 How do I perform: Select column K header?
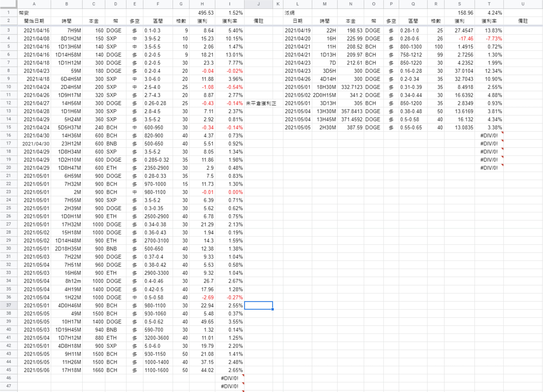coord(278,4)
